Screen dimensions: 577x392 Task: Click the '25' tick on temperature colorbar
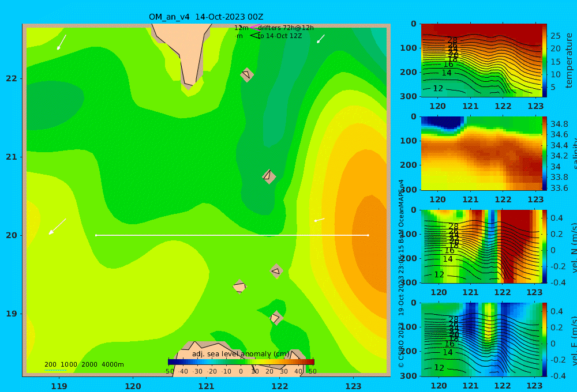pos(555,36)
